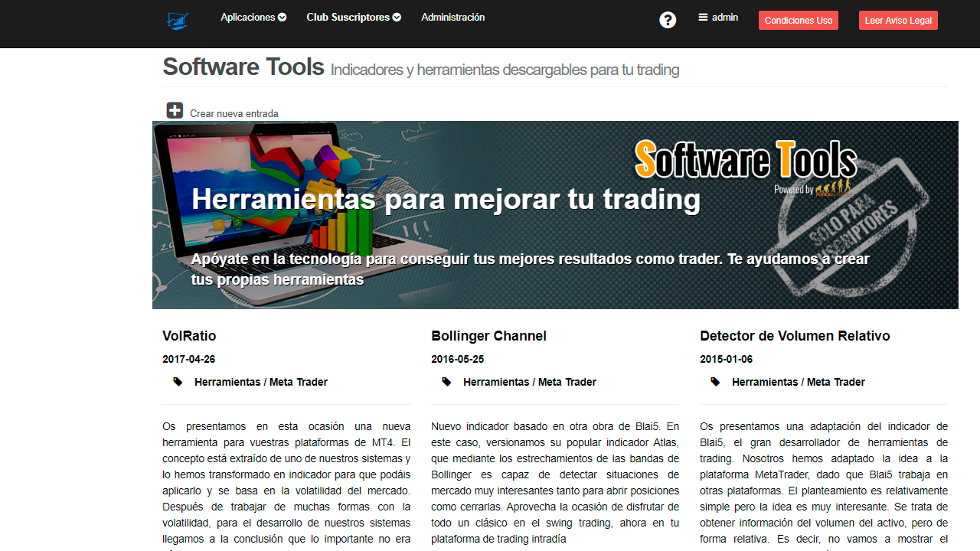This screenshot has width=980, height=551.
Task: Click the Condiciones Uso button
Action: click(799, 21)
